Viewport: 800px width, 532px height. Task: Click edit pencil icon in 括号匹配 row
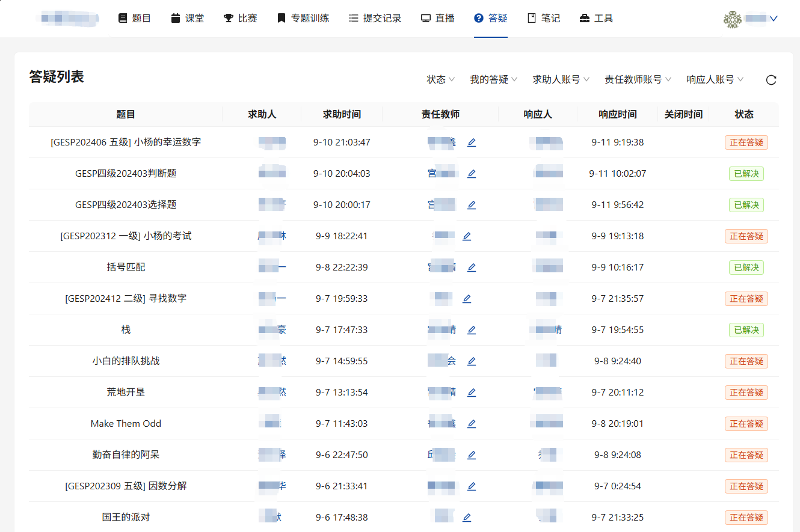click(472, 268)
